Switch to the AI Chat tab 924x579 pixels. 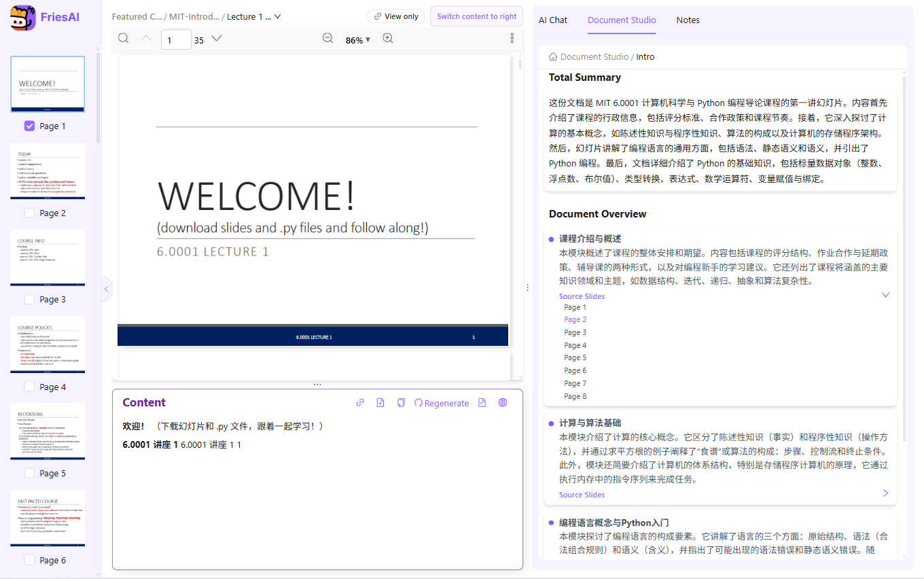(x=553, y=20)
